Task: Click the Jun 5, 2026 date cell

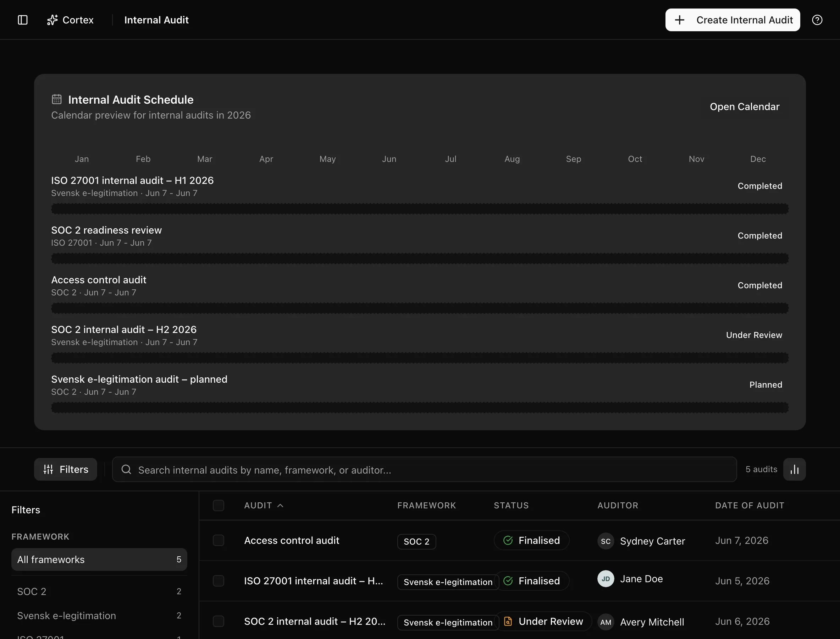Action: click(742, 581)
